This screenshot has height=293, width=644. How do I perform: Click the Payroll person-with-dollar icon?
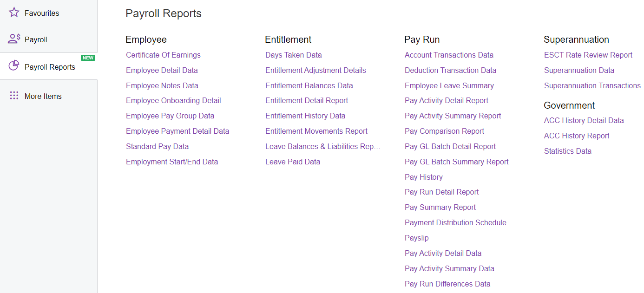pos(14,39)
